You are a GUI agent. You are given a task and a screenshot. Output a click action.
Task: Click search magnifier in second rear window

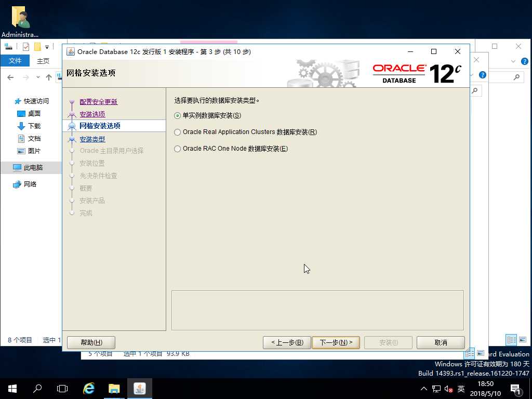[475, 90]
